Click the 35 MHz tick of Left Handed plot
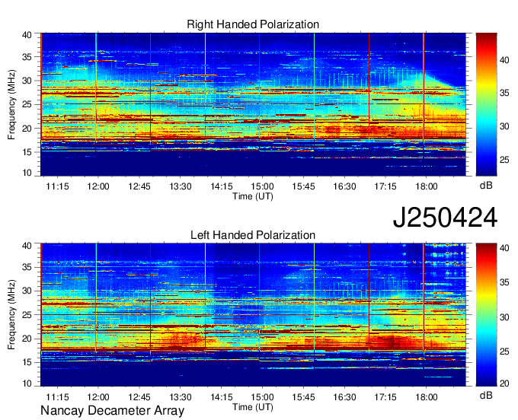Image resolution: width=518 pixels, height=420 pixels. tap(27, 268)
